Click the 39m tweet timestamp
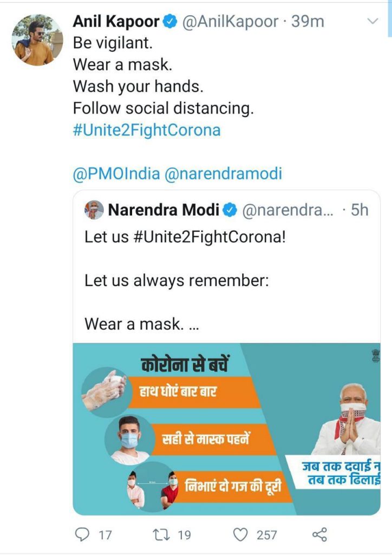392x555 pixels. click(x=308, y=22)
